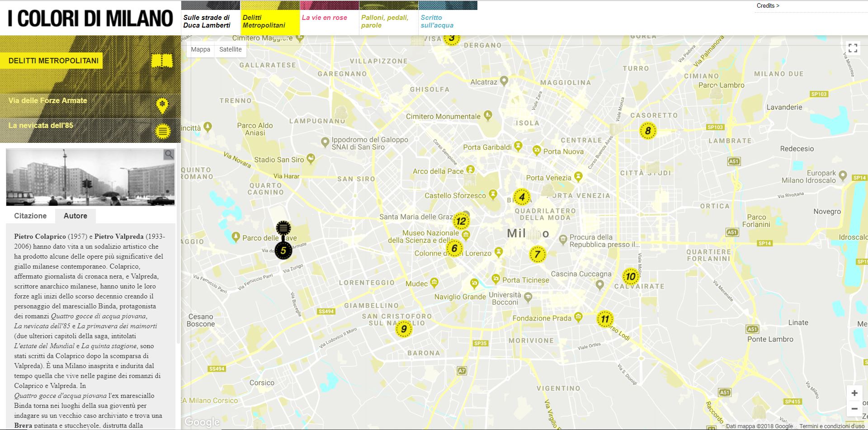868x430 pixels.
Task: Click the Porta Ticinese landmark pin
Action: coord(495,278)
